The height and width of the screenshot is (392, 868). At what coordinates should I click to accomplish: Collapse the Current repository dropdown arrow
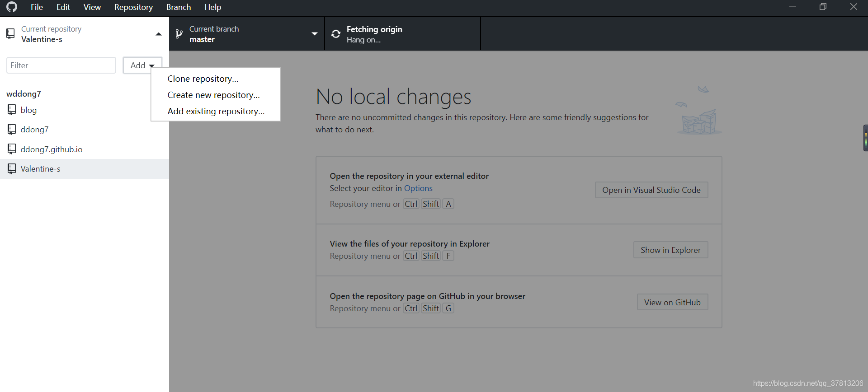(x=159, y=34)
